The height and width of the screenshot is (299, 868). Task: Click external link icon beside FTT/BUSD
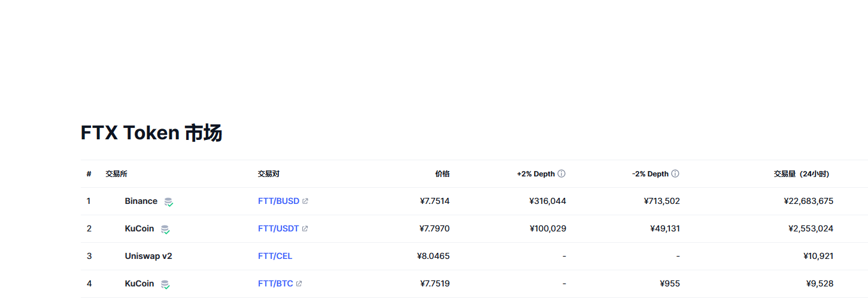click(x=305, y=202)
